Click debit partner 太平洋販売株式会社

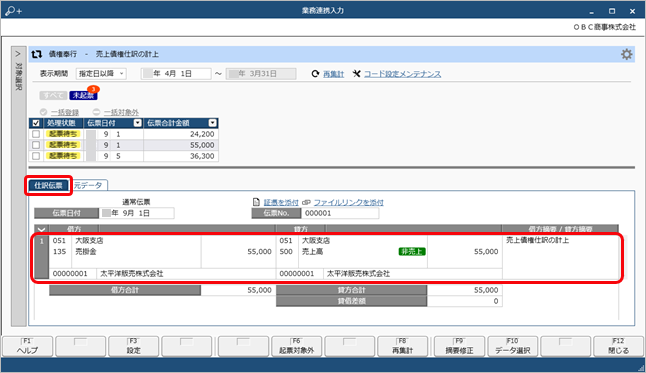132,274
